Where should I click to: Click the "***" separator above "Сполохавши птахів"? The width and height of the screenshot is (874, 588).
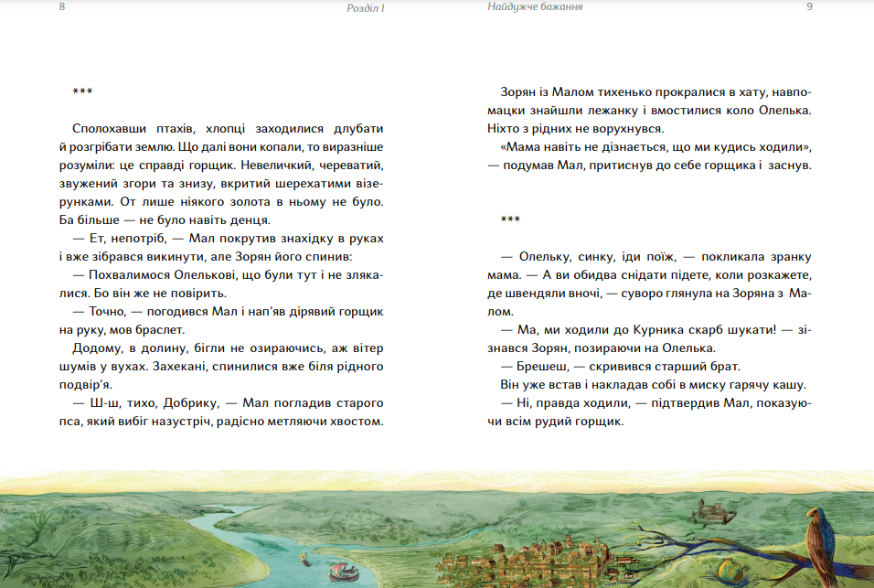coord(82,92)
